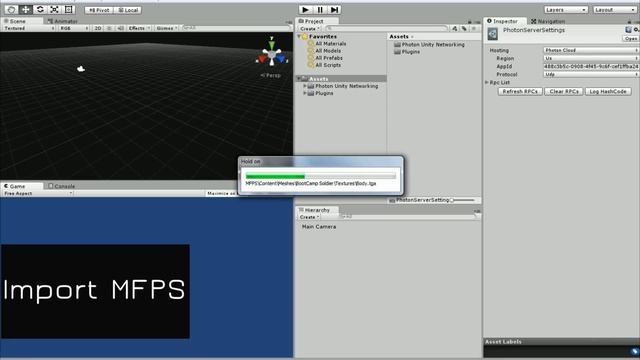640x360 pixels.
Task: Select the Rect transform tool
Action: tap(69, 9)
